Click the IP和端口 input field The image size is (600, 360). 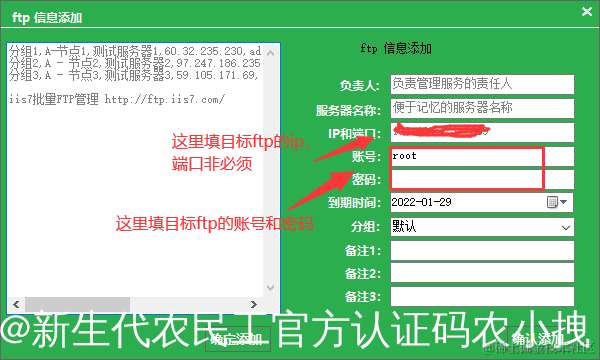(x=482, y=132)
